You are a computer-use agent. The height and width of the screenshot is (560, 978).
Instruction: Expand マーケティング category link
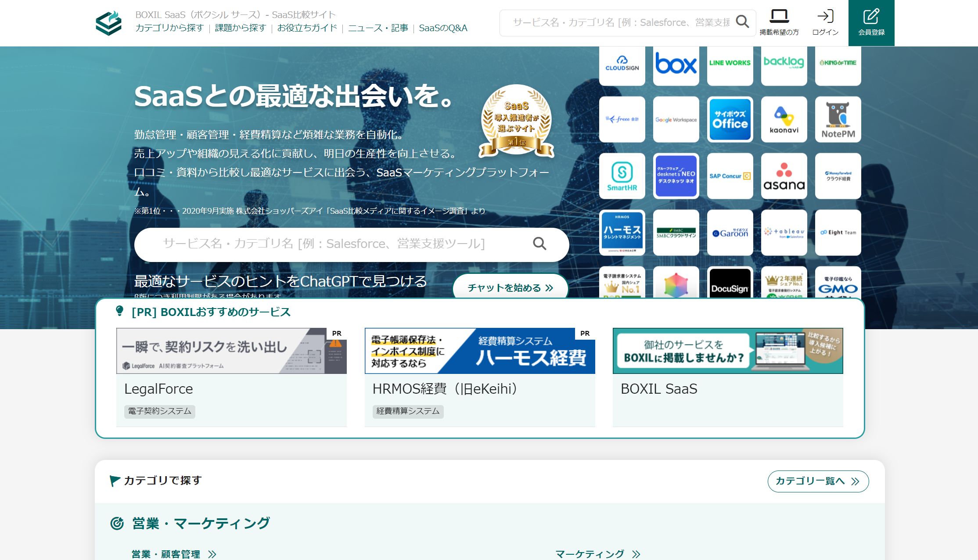[x=598, y=554]
